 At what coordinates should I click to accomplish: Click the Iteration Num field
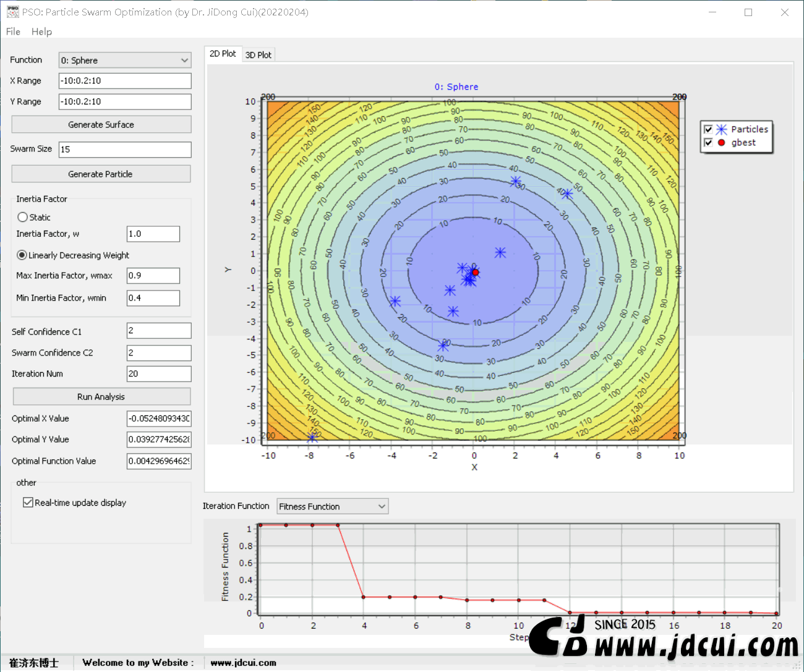(159, 374)
